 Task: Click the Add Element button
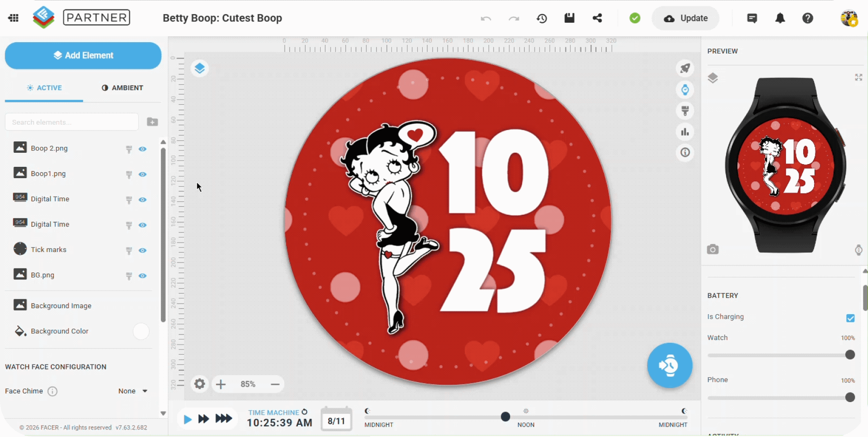point(83,55)
